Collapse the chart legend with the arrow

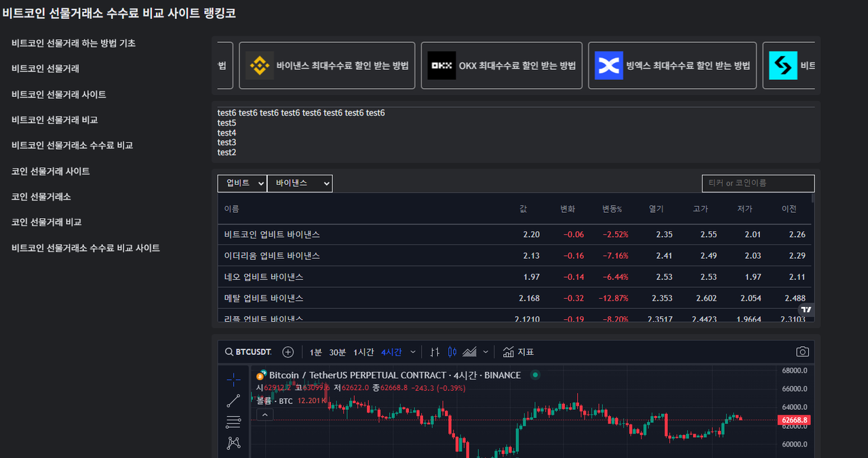pos(265,415)
